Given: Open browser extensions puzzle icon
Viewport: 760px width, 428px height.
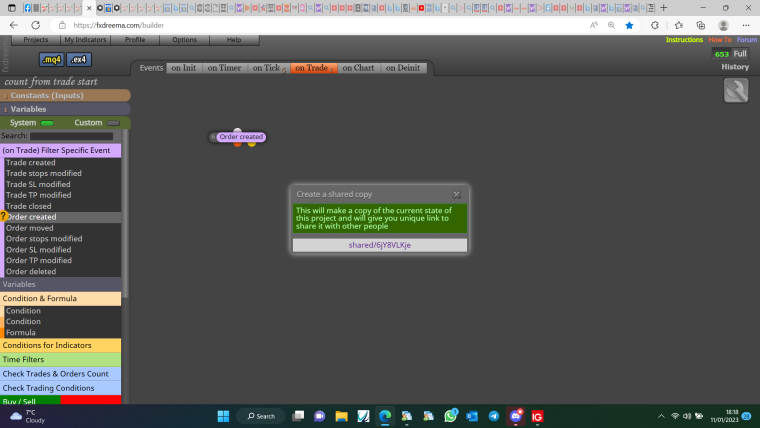Looking at the screenshot, I should [655, 25].
